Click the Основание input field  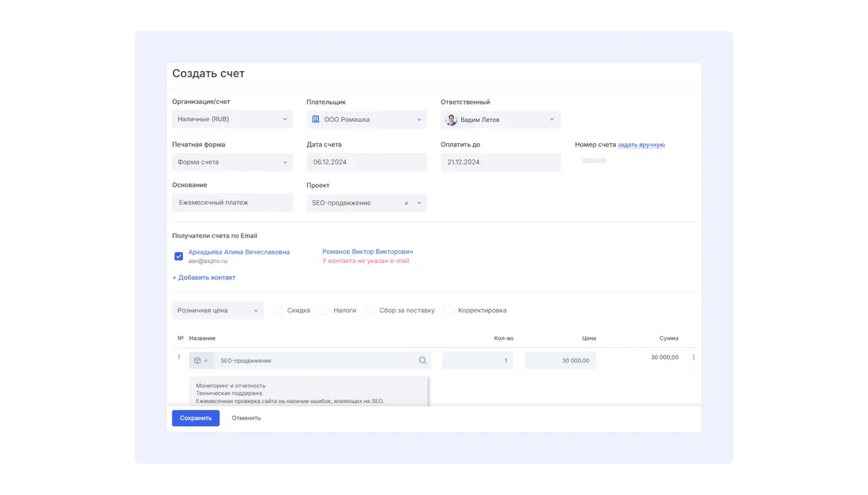pyautogui.click(x=232, y=202)
